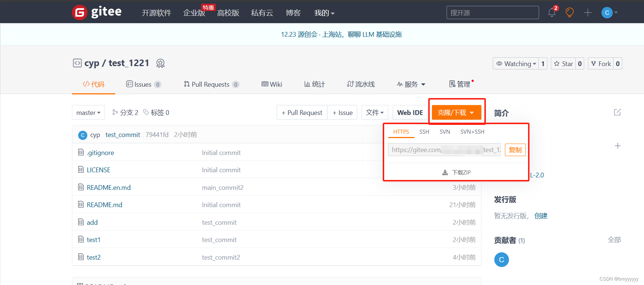Open the 文件 dropdown
The width and height of the screenshot is (644, 285).
[x=375, y=112]
